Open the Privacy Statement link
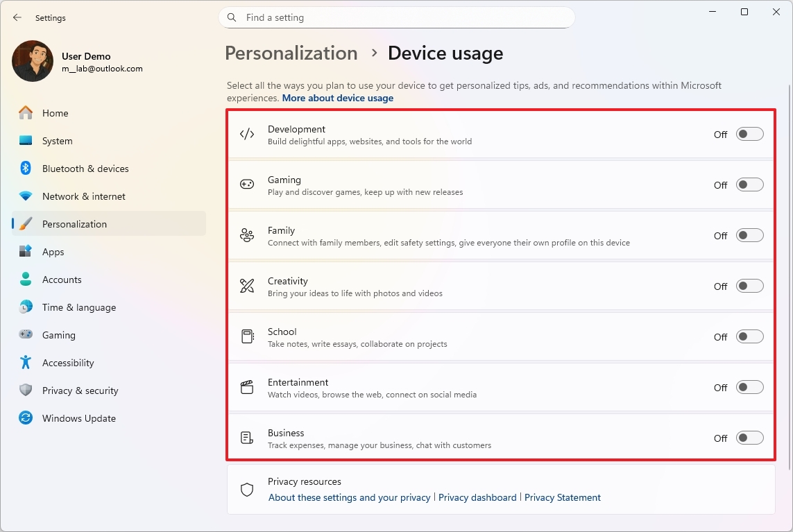Viewport: 793px width, 532px height. coord(563,497)
